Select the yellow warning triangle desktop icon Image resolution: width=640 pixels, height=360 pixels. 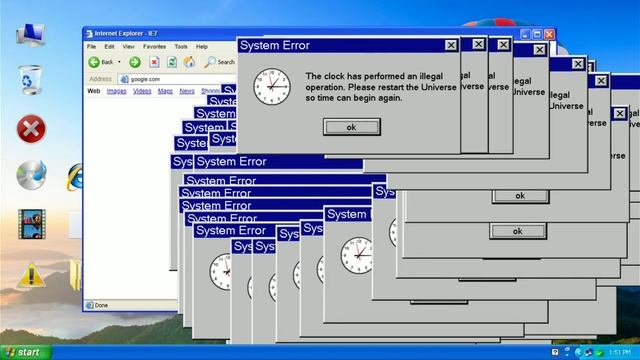coord(31,276)
